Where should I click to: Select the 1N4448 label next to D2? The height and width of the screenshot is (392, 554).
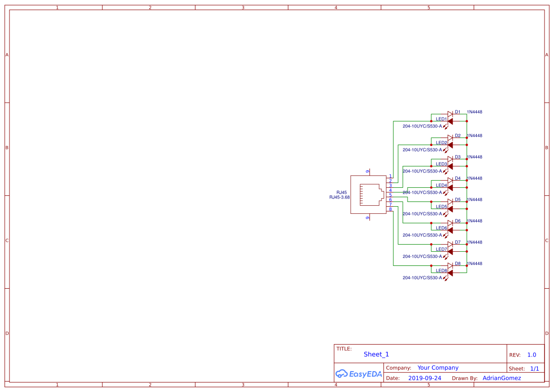pos(475,136)
